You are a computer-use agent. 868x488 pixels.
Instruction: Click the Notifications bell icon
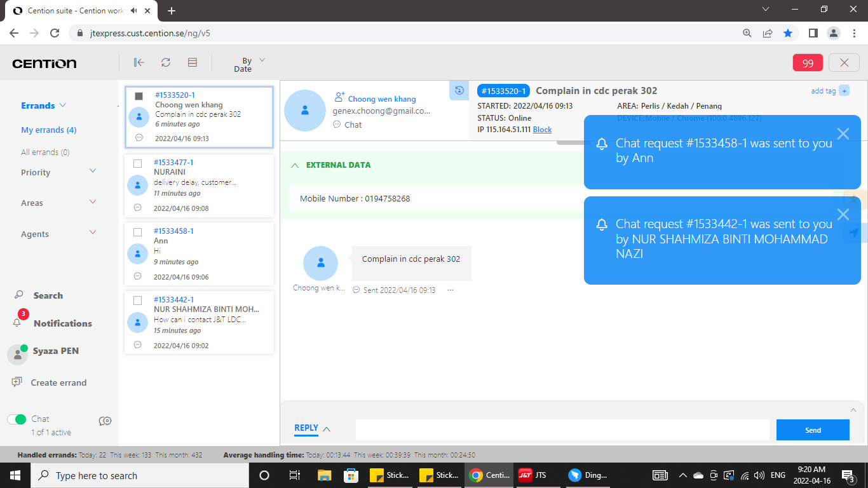click(18, 323)
